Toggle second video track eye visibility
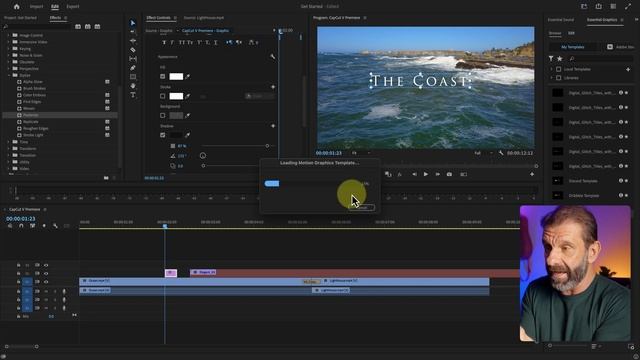Viewport: 640px width, 360px height. 46,273
